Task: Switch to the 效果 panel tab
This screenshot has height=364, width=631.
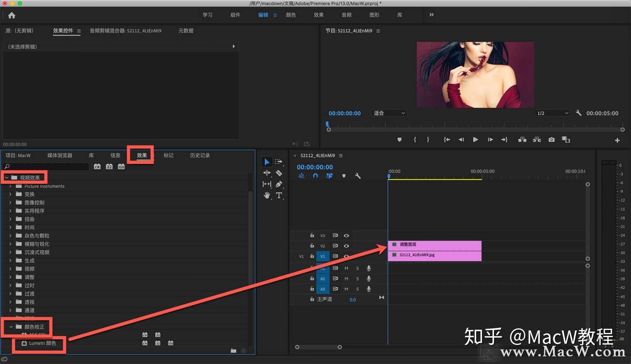Action: point(142,155)
